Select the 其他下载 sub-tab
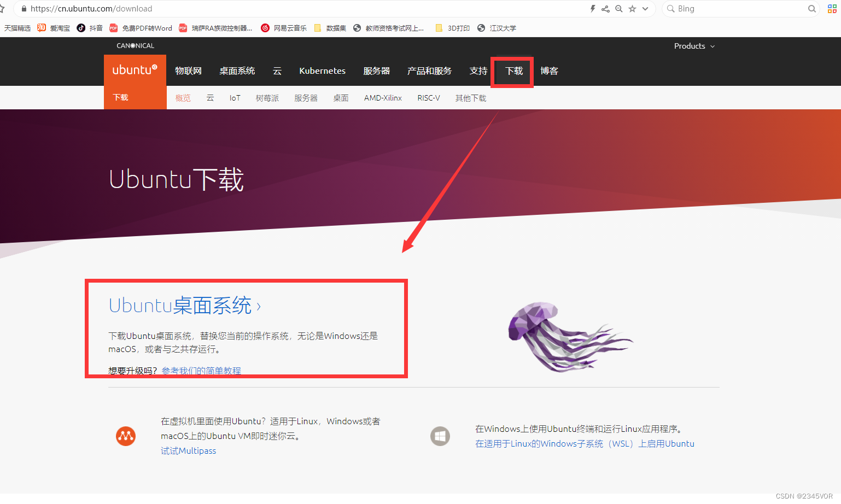The height and width of the screenshot is (504, 841). click(x=471, y=98)
